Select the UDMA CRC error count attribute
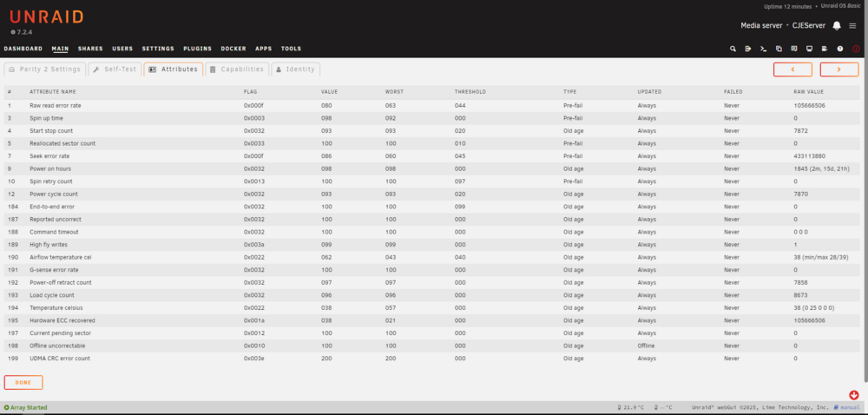Image resolution: width=868 pixels, height=415 pixels. (x=60, y=359)
